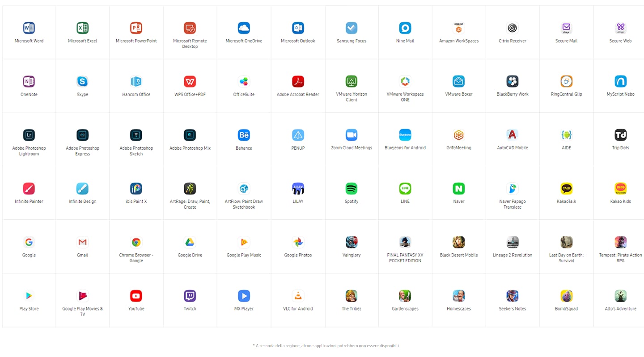Image resolution: width=644 pixels, height=357 pixels.
Task: Click the Amazon WorkSpaces icon
Action: (459, 28)
